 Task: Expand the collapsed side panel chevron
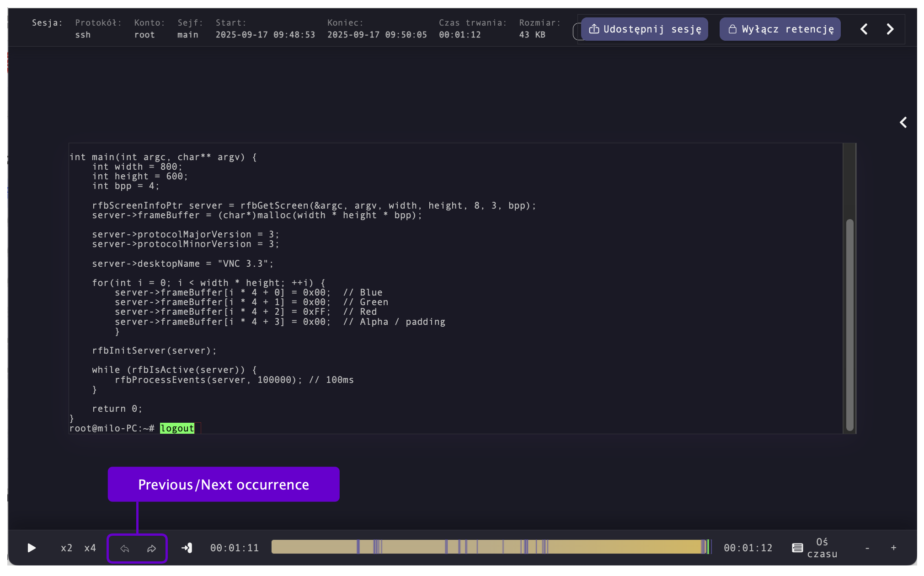tap(903, 123)
